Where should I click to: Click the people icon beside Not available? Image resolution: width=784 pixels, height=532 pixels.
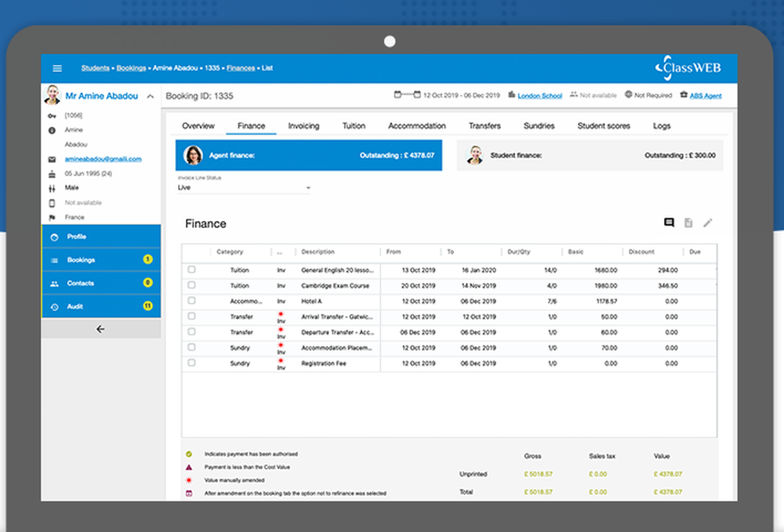(574, 94)
